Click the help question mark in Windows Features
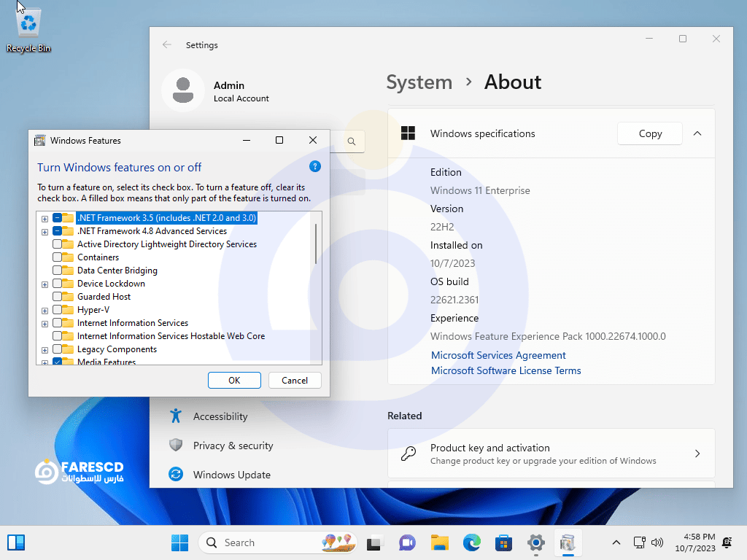This screenshot has height=560, width=747. point(315,166)
